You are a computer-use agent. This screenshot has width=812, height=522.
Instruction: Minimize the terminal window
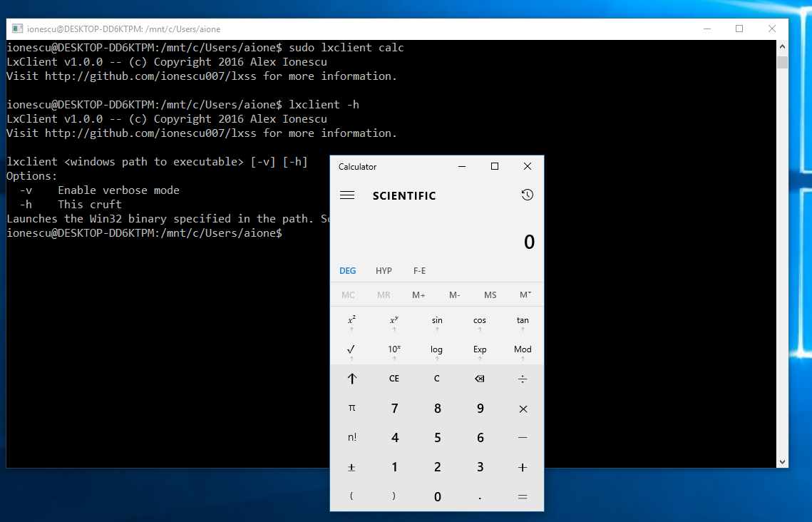click(707, 29)
